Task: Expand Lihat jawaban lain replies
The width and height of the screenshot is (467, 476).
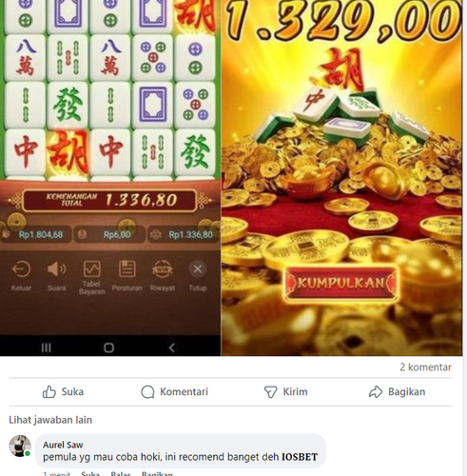Action: pyautogui.click(x=50, y=420)
